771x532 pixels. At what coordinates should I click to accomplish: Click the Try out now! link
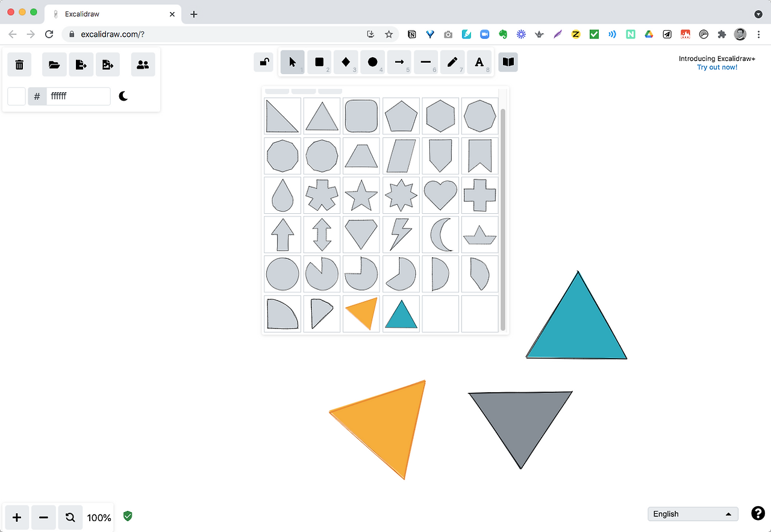717,67
